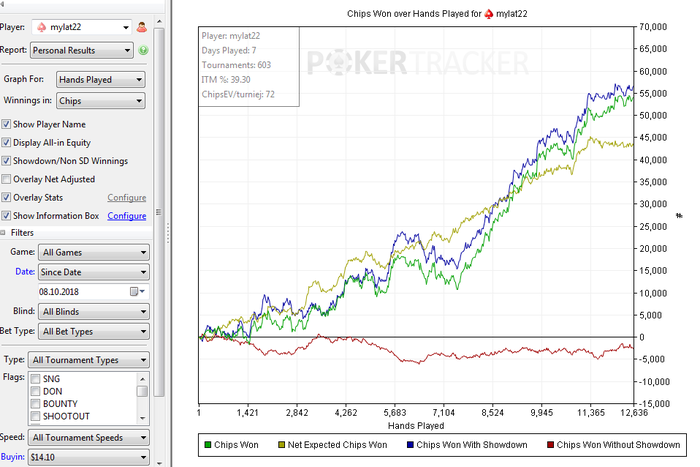700x467 pixels.
Task: Enable Overlay Net Adjusted checkbox
Action: pyautogui.click(x=6, y=179)
